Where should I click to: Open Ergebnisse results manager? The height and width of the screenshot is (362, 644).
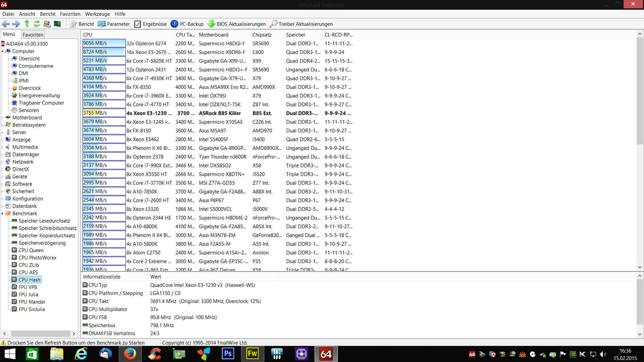pos(150,24)
